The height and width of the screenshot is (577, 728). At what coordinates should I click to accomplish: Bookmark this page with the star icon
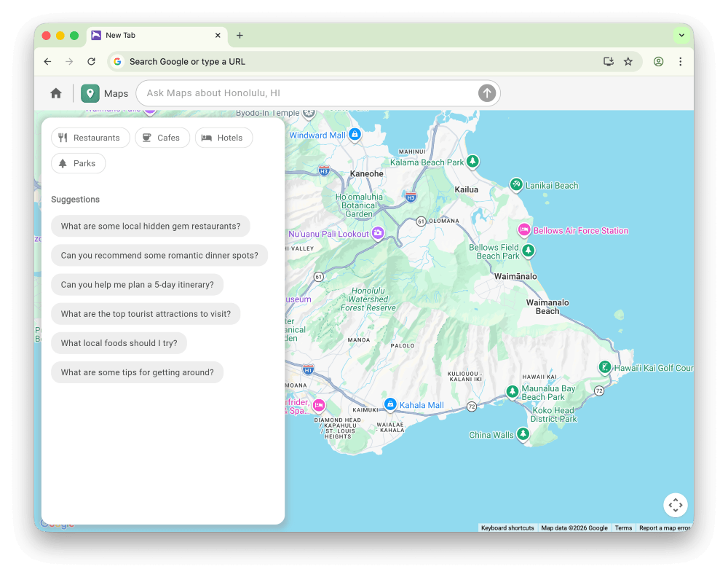click(x=628, y=62)
